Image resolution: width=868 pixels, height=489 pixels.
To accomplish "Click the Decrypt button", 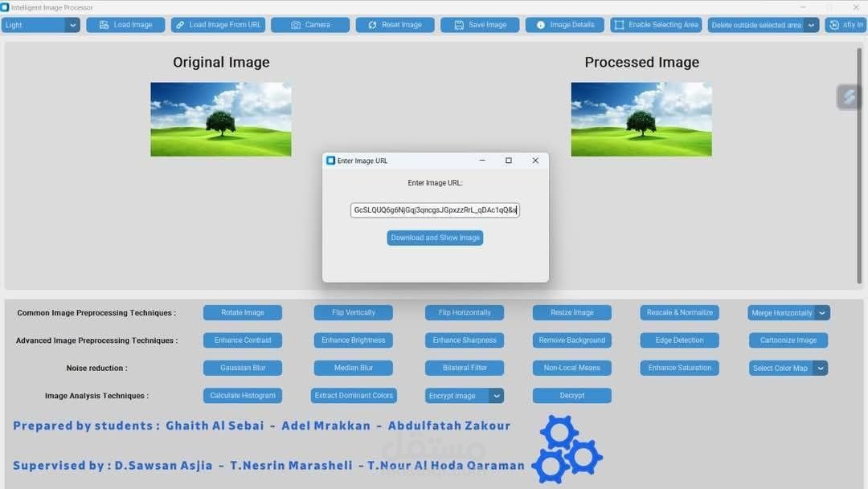I will (x=572, y=396).
